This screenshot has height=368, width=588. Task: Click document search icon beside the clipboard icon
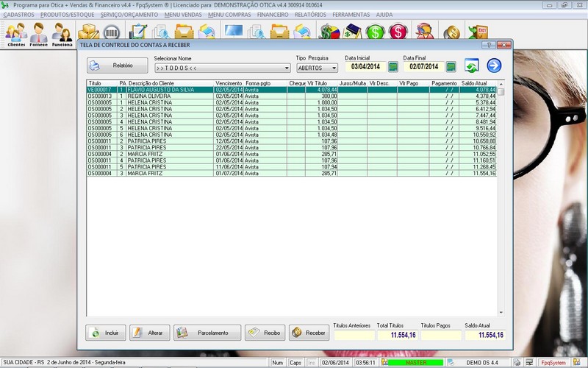pyautogui.click(x=161, y=32)
